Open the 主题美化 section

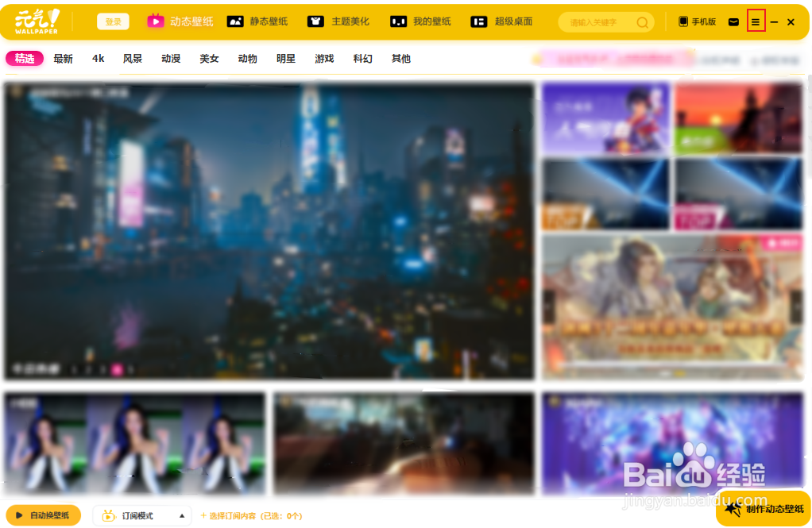click(x=338, y=21)
